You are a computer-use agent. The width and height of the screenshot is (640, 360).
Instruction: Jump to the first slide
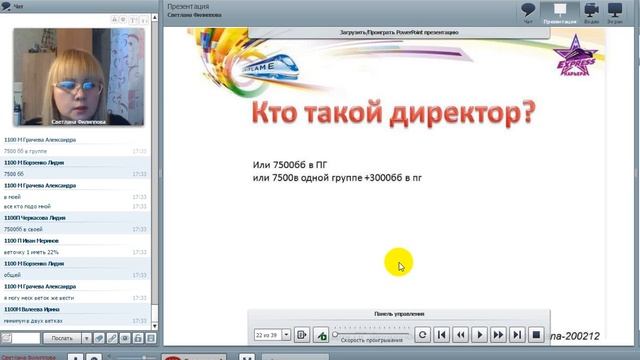tap(441, 335)
